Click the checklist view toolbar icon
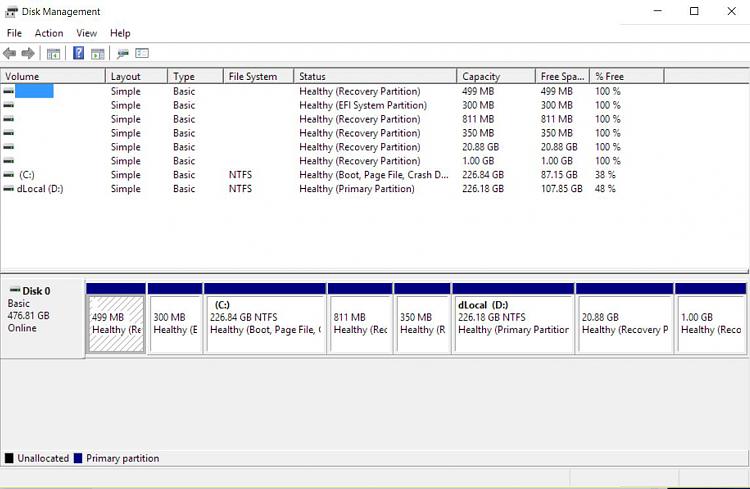The image size is (750, 489). click(x=142, y=53)
